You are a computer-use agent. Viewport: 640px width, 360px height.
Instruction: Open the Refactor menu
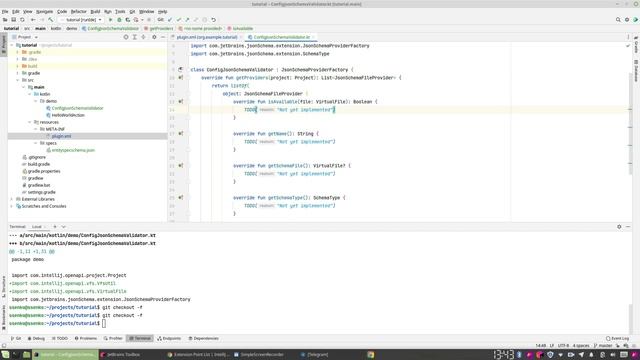tap(78, 11)
